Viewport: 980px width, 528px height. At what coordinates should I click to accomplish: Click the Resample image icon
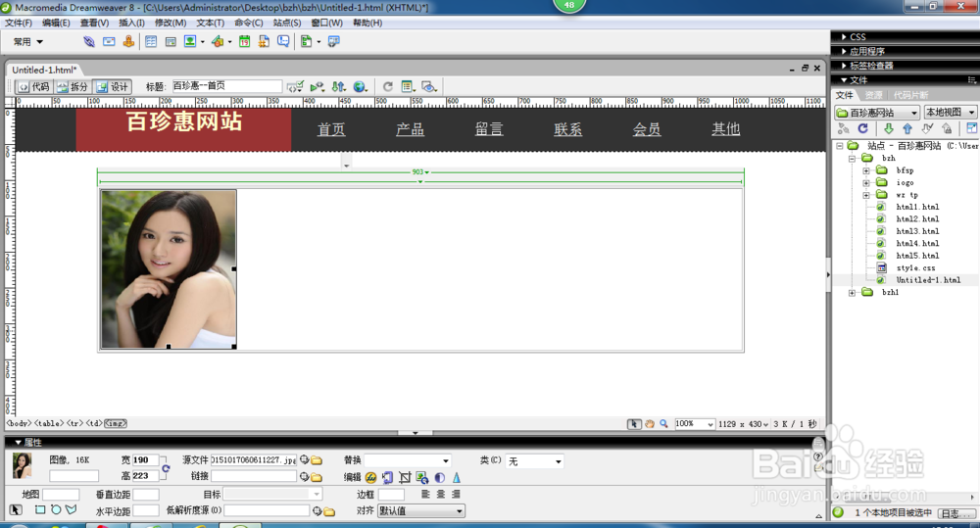coord(422,477)
